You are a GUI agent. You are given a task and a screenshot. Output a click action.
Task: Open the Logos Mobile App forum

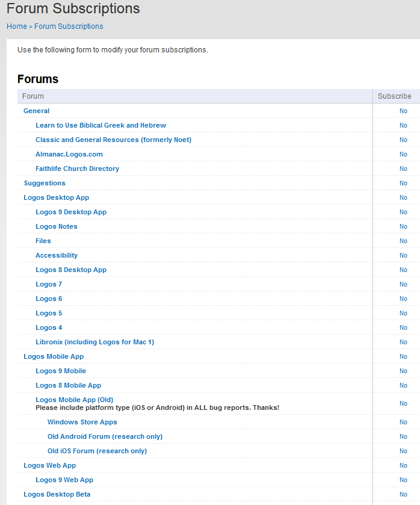pos(54,356)
